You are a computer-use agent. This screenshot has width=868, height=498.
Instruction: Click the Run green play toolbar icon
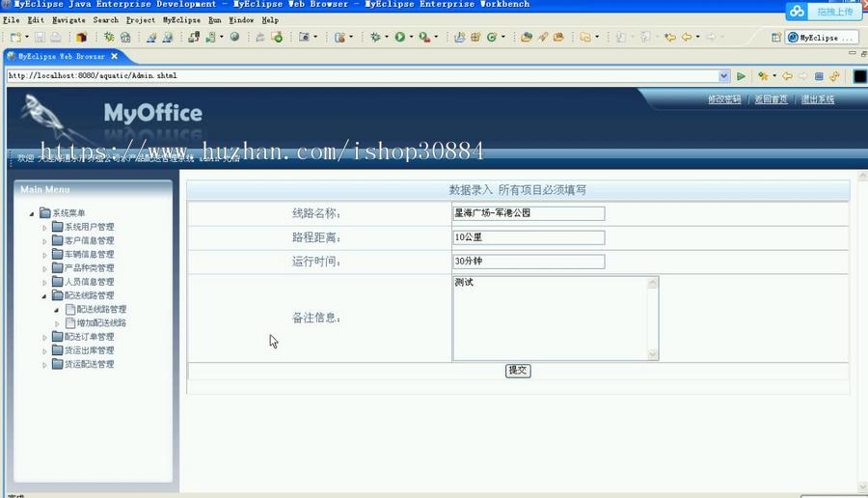[x=399, y=37]
